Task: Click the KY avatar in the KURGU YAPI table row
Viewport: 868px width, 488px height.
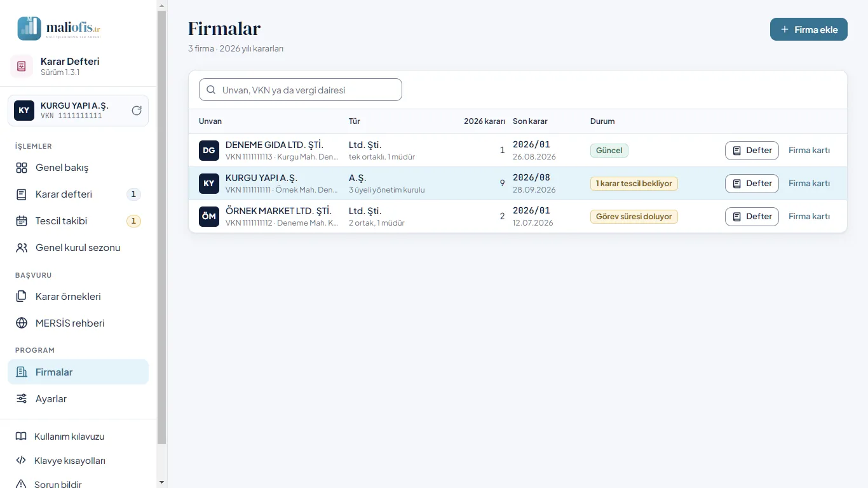Action: (209, 184)
